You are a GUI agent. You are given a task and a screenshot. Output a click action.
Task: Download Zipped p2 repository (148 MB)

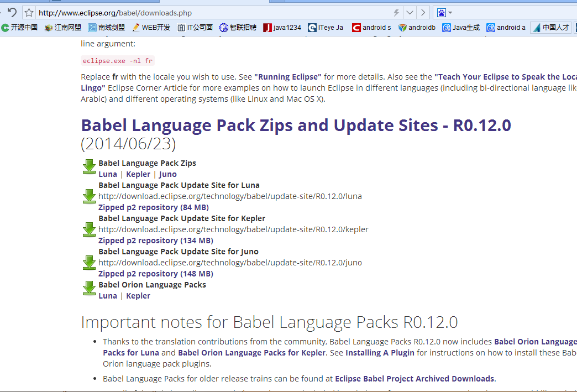(x=156, y=274)
